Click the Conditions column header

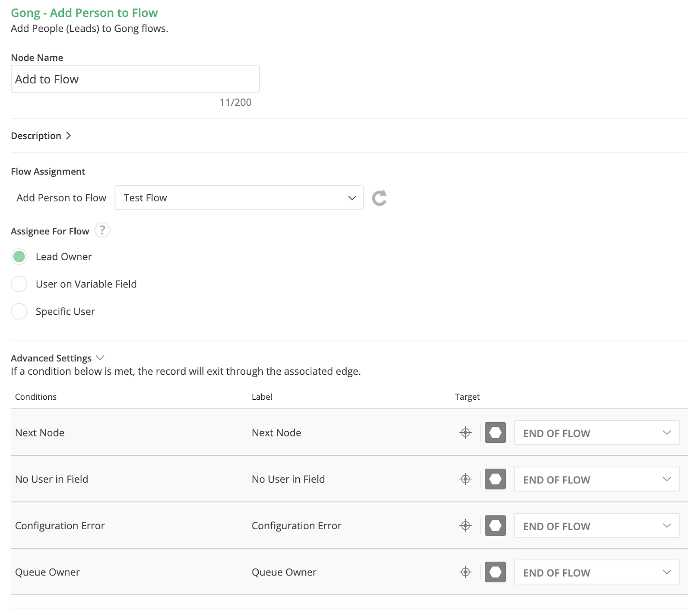(36, 397)
